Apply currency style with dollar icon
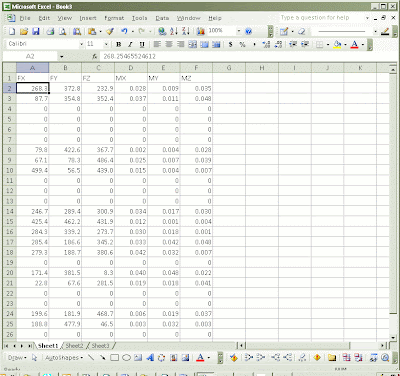Screen dimensions: 400x376 (230, 44)
